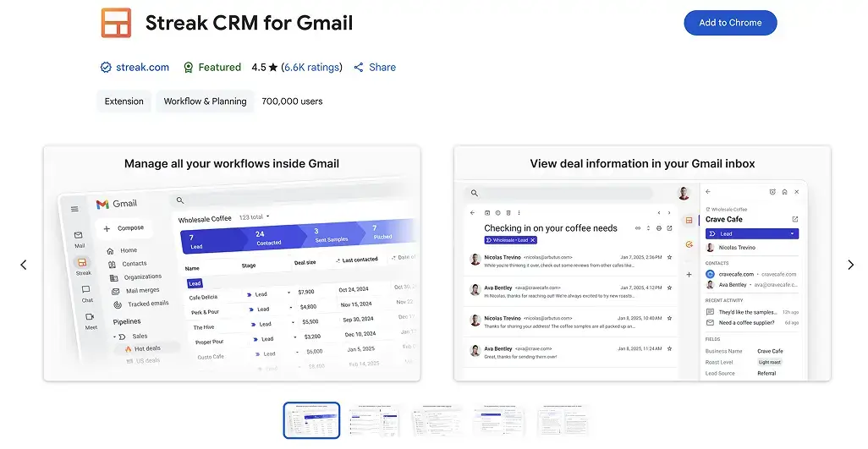
Task: Click the star on the Jan 7, 2:36 PM email
Action: click(669, 257)
